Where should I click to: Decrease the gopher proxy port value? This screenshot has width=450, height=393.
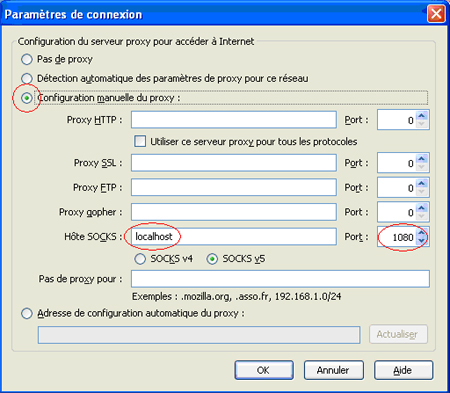point(422,217)
